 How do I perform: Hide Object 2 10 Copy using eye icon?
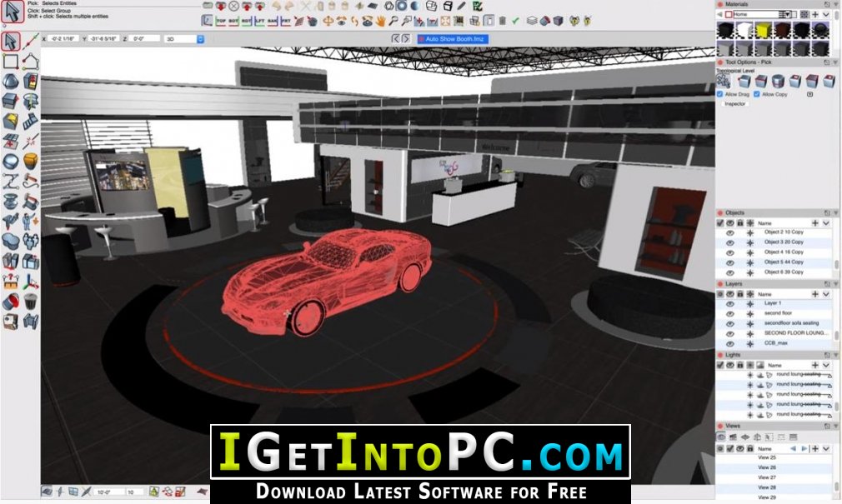[x=730, y=232]
